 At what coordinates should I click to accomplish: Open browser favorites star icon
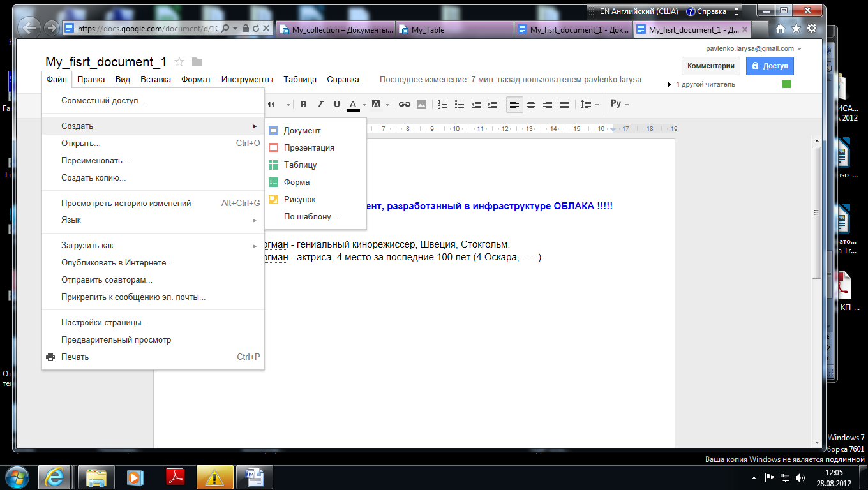(796, 28)
